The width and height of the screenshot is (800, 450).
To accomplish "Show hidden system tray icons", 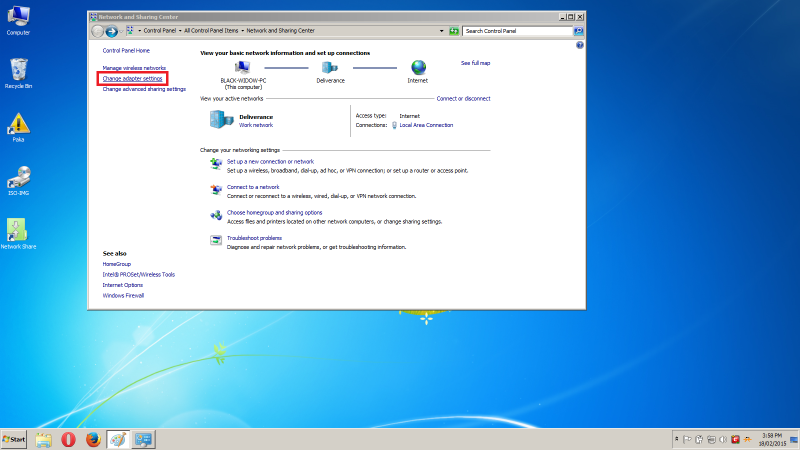I will pos(678,439).
